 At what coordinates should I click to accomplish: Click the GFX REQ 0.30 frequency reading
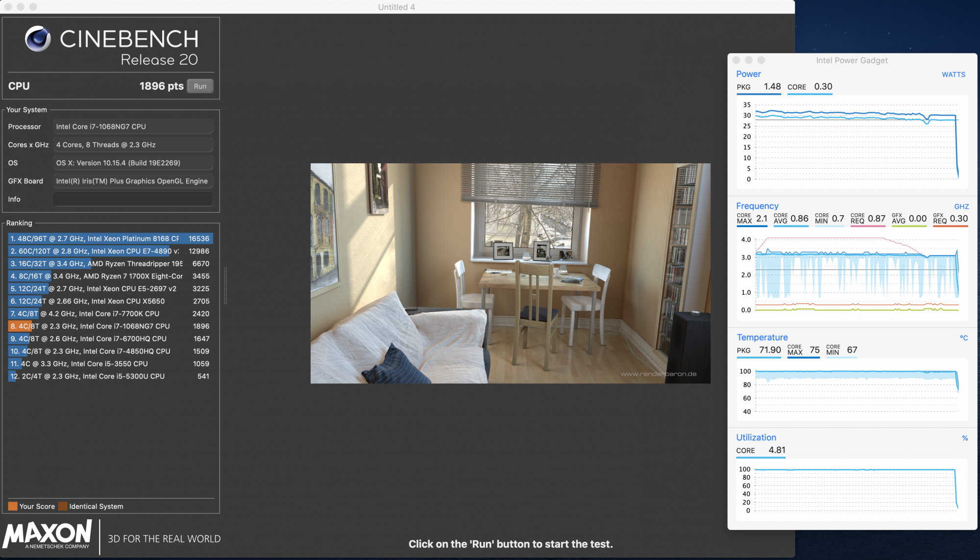pos(950,219)
